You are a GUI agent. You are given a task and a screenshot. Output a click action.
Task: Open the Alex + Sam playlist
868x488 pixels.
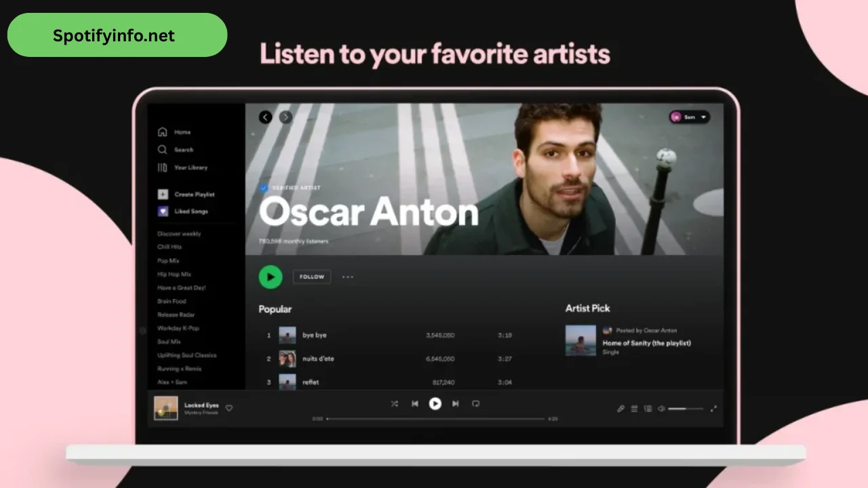click(x=172, y=382)
